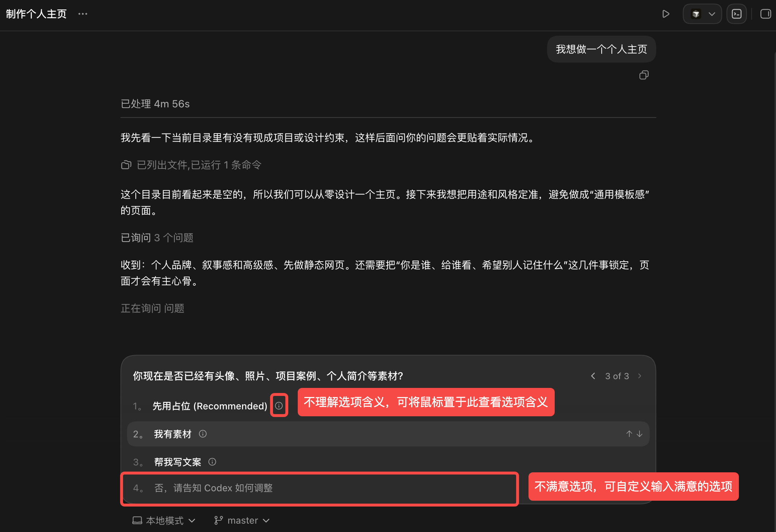Click the up arrow on the 我有素材 row
The image size is (776, 532).
pyautogui.click(x=629, y=434)
